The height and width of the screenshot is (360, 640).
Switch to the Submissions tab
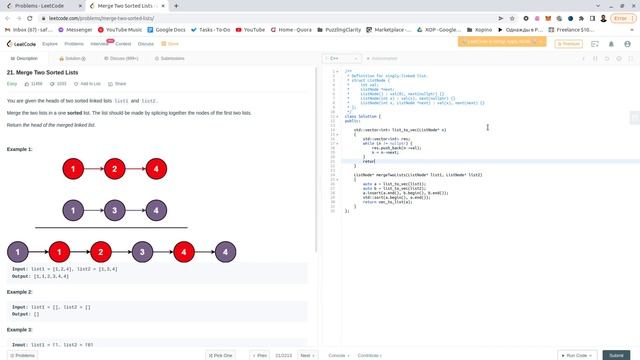point(169,58)
